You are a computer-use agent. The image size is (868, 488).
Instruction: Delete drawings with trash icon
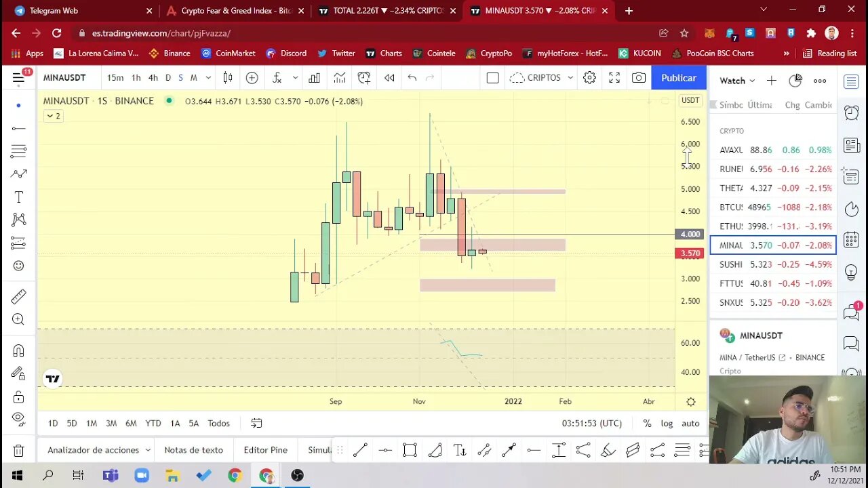click(x=18, y=451)
